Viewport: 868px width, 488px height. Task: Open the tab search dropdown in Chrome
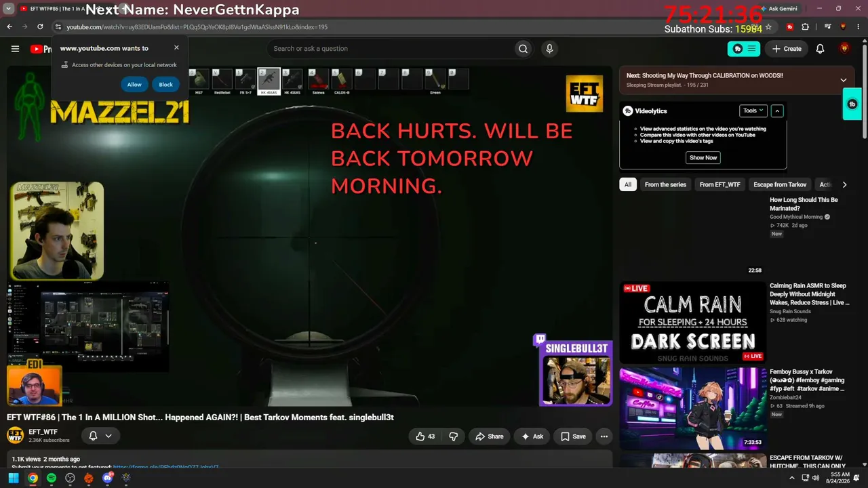9,9
